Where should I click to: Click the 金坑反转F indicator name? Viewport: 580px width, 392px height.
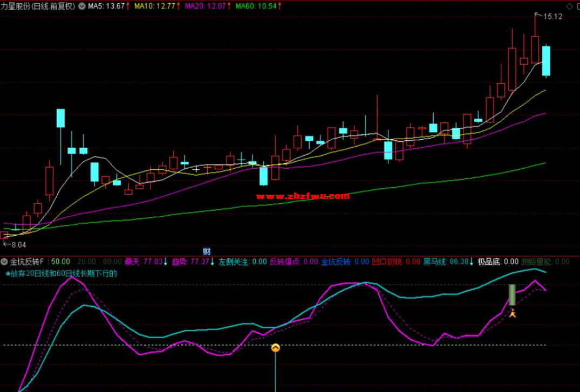(x=26, y=262)
